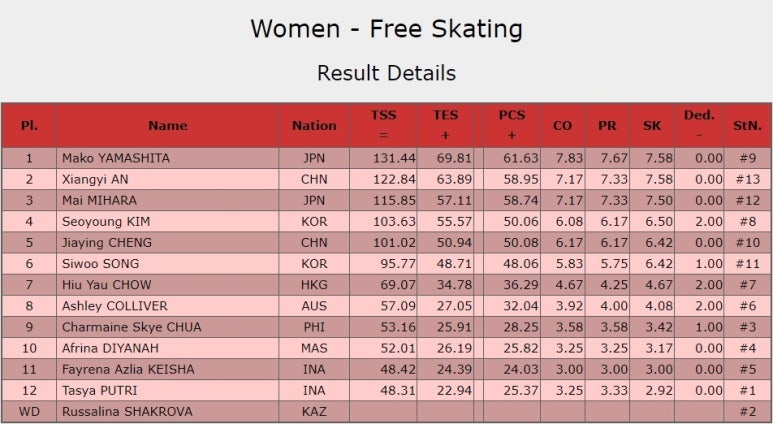
Task: Open Mako YAMASHITA's name entry
Action: (x=116, y=158)
